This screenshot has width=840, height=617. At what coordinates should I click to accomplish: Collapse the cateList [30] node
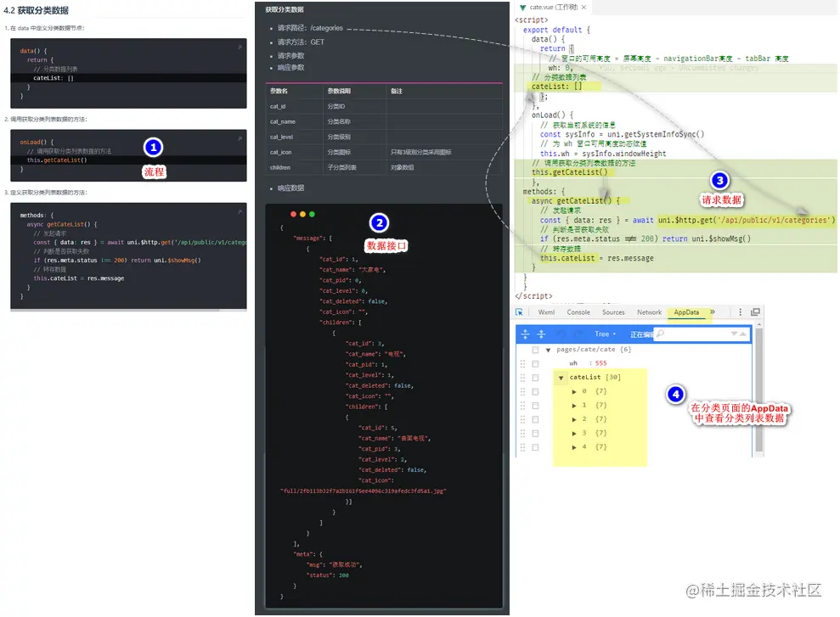coord(561,378)
